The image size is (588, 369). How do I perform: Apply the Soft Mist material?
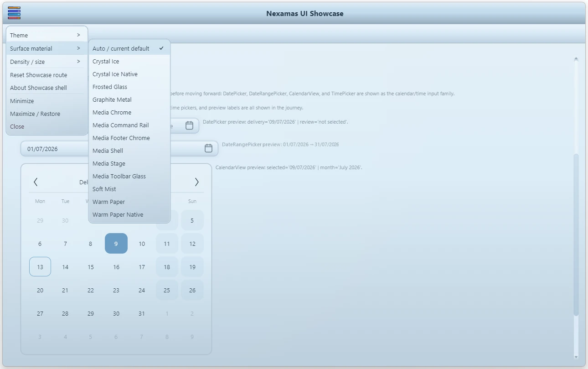pyautogui.click(x=129, y=189)
